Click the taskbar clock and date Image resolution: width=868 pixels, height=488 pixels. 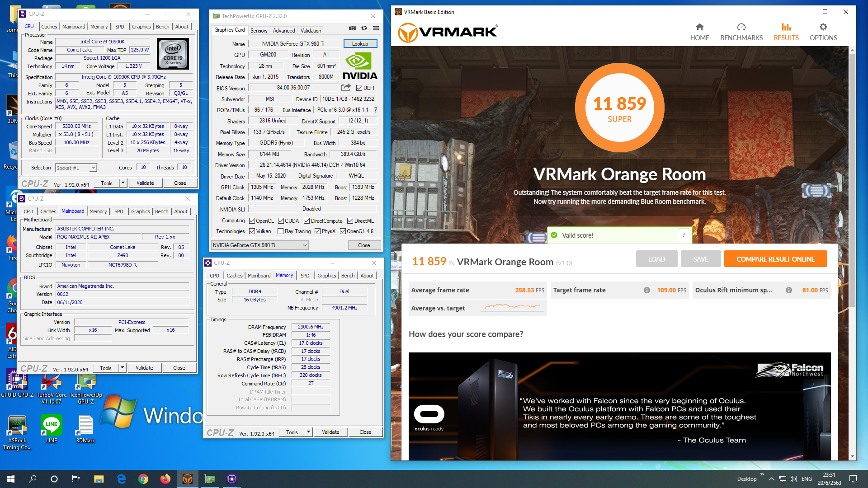click(829, 479)
